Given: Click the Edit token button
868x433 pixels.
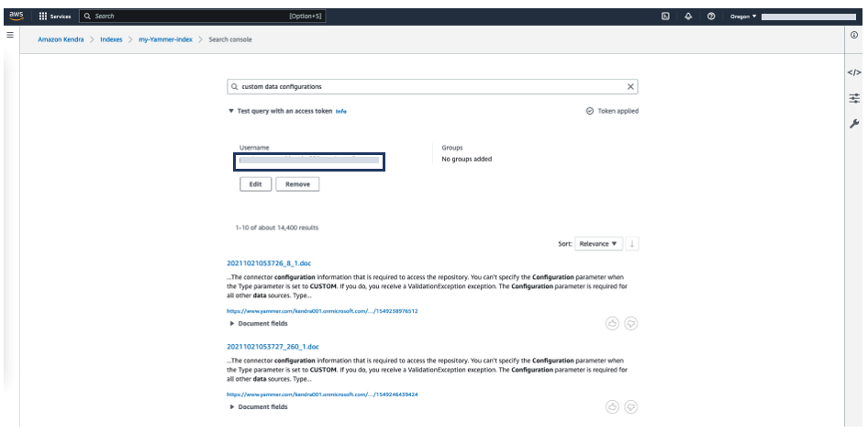Looking at the screenshot, I should coord(255,184).
